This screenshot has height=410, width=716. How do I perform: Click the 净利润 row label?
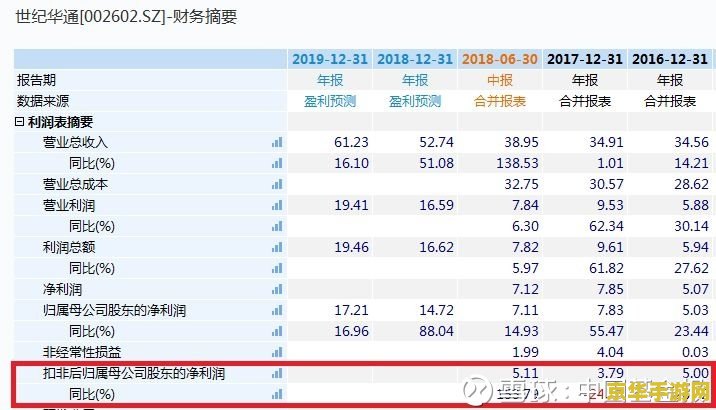(62, 289)
